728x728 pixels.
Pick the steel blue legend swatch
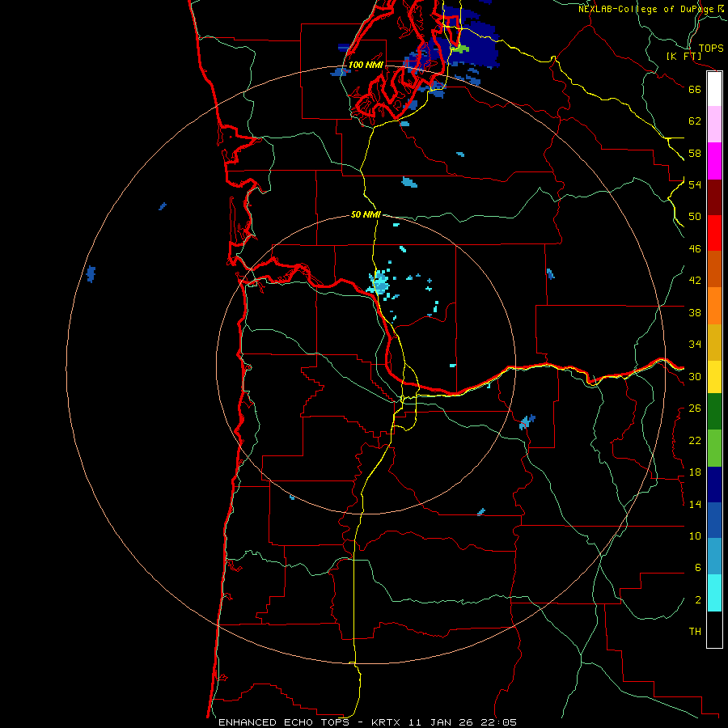pyautogui.click(x=714, y=557)
